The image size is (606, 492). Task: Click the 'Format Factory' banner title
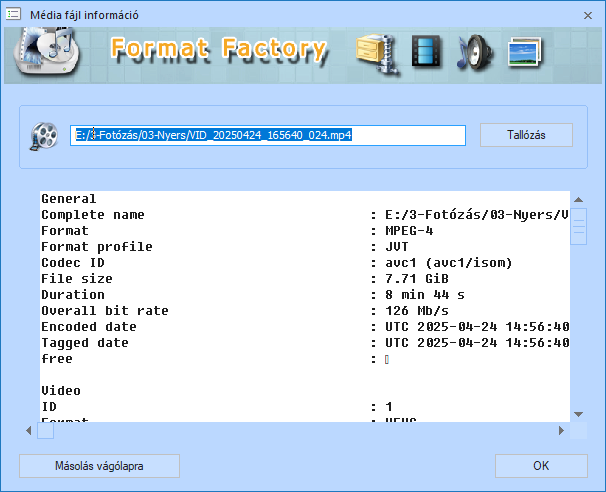coord(219,49)
